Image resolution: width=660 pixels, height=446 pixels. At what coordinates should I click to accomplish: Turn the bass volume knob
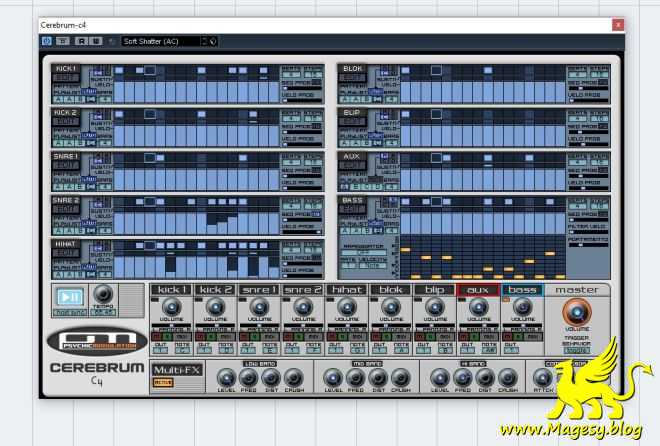coord(522,307)
